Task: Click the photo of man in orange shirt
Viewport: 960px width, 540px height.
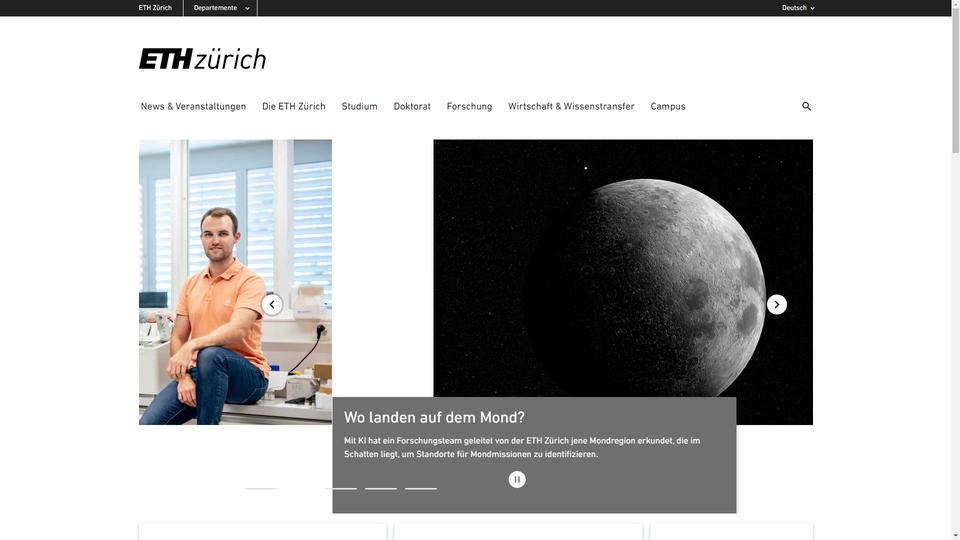Action: click(x=235, y=282)
